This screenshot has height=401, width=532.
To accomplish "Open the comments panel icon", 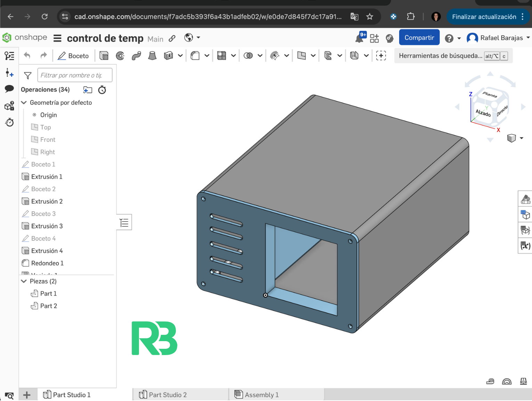I will (9, 89).
